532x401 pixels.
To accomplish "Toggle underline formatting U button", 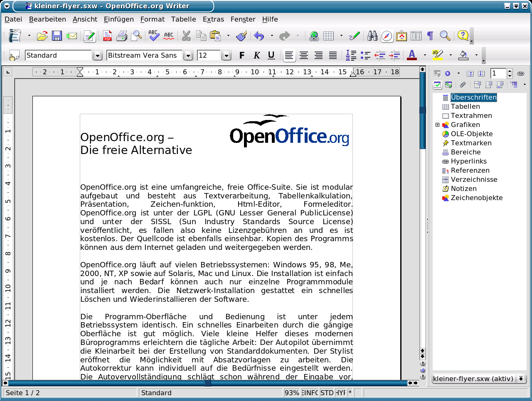I will (x=271, y=56).
